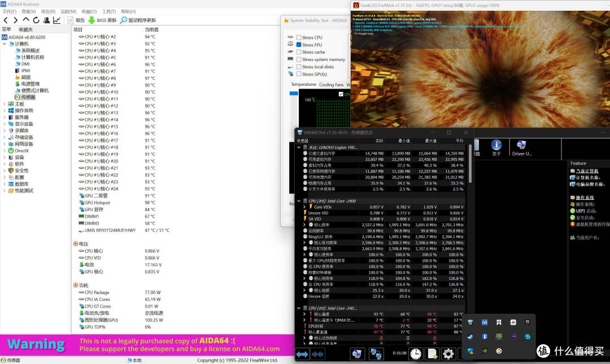This screenshot has width=610, height=364.
Task: Click the HWiNFO networked computers icon
Action: coord(376,353)
